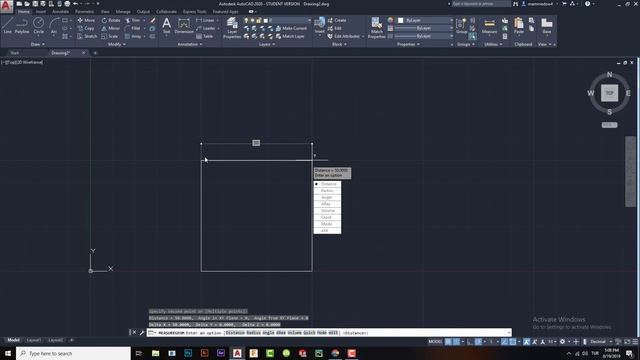Select the Dimension tool
This screenshot has height=360, width=640.
click(x=184, y=25)
